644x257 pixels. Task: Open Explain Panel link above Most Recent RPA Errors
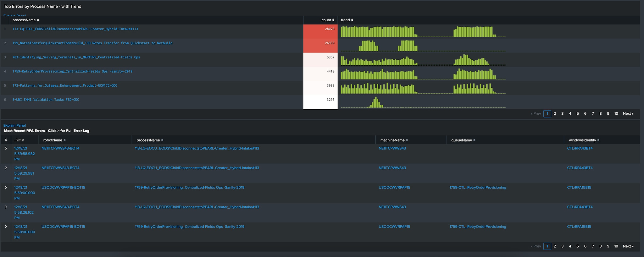pyautogui.click(x=14, y=125)
